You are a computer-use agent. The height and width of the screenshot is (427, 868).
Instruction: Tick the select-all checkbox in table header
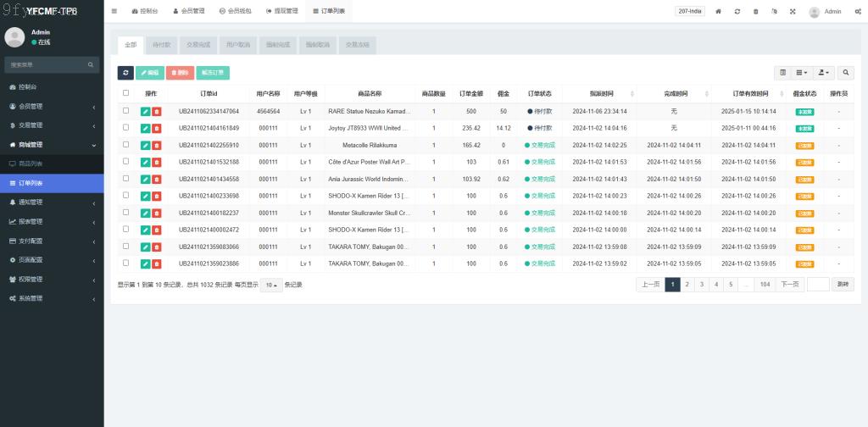[x=126, y=93]
